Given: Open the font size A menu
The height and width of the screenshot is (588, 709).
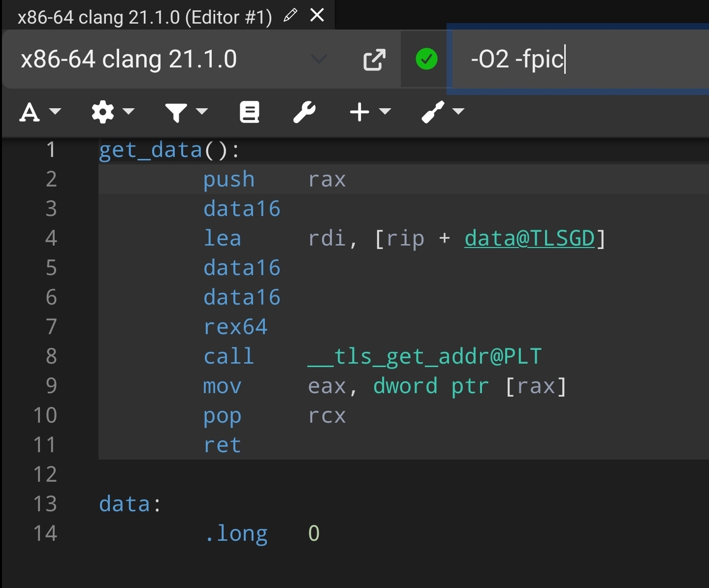Looking at the screenshot, I should click(x=40, y=112).
